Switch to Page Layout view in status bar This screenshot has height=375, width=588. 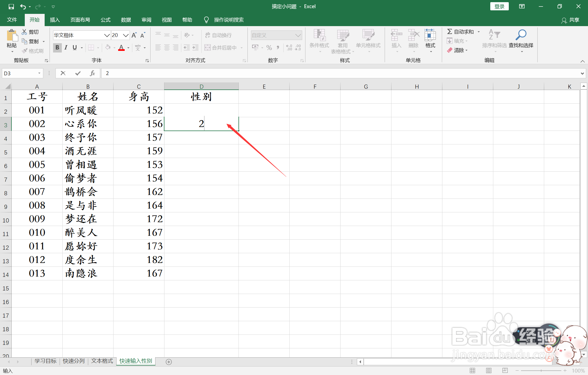(x=489, y=370)
